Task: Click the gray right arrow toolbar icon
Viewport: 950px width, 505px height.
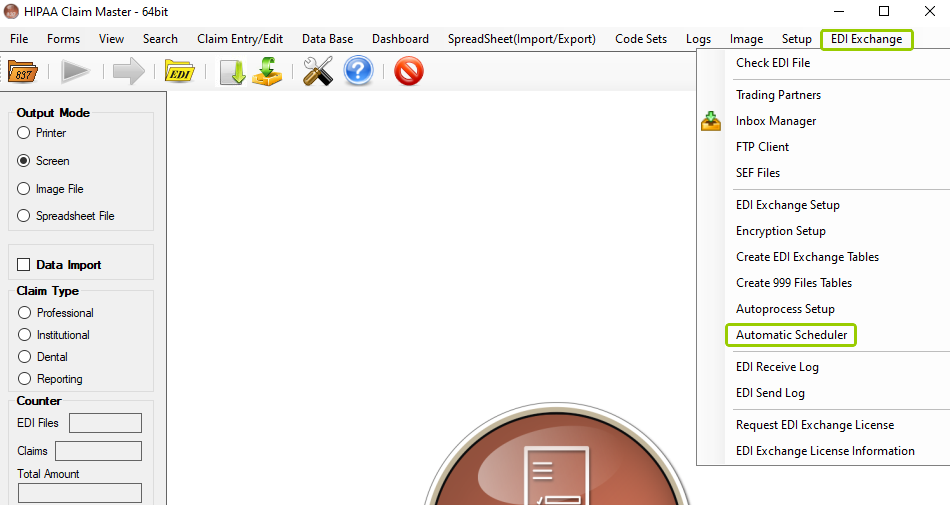Action: 129,71
